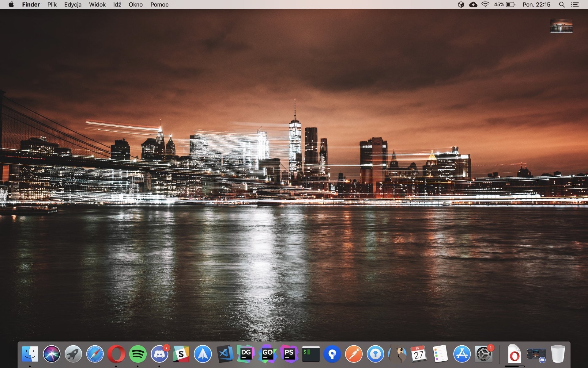
Task: Launch Siri from the Dock
Action: 51,354
